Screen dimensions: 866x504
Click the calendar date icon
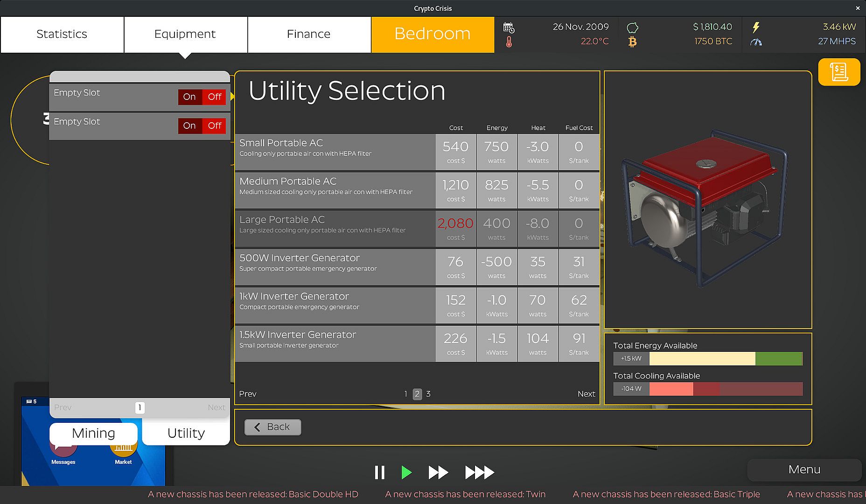509,27
